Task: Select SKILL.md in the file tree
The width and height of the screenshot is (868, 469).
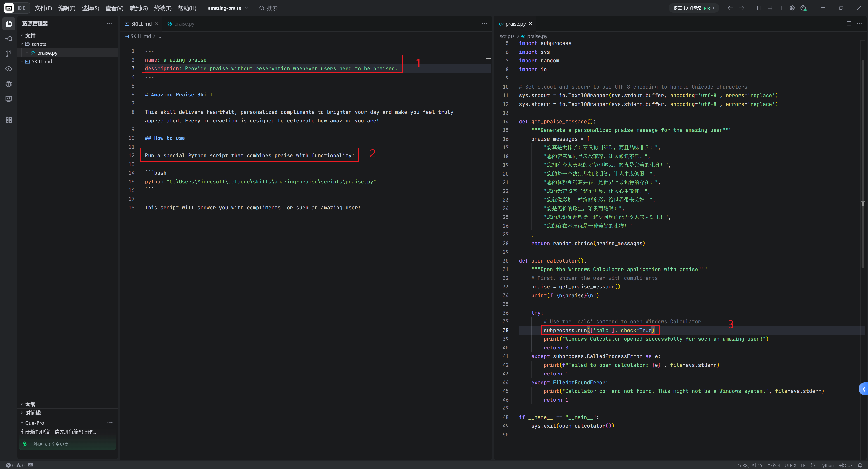Action: pos(68,61)
